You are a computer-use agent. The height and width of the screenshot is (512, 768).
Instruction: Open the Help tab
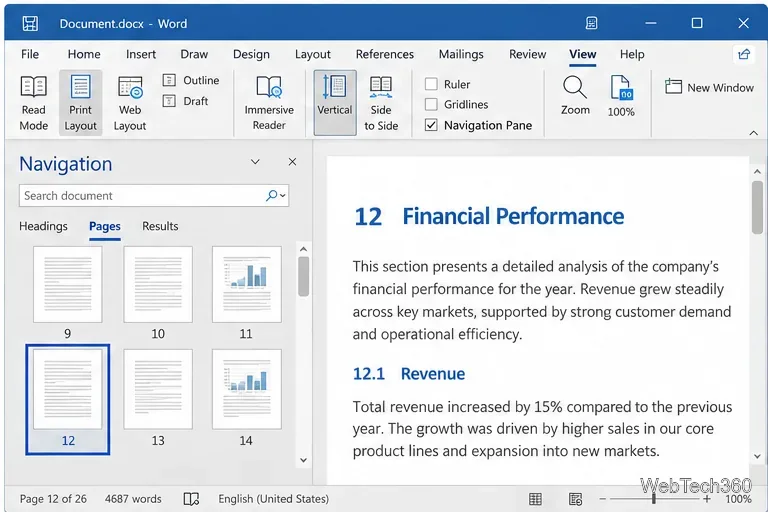pyautogui.click(x=632, y=54)
